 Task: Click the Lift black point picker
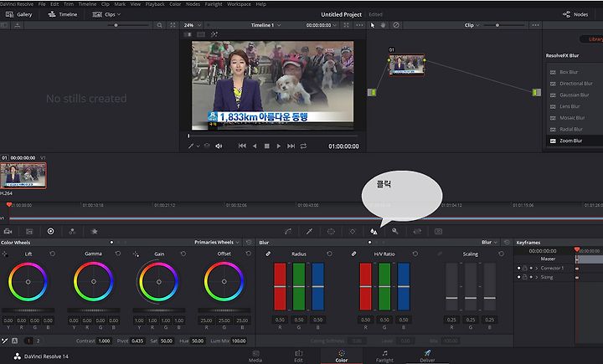pyautogui.click(x=5, y=254)
